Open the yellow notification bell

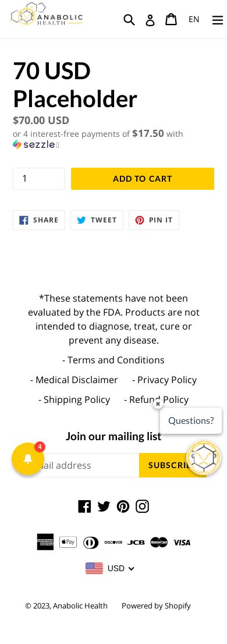pyautogui.click(x=28, y=459)
